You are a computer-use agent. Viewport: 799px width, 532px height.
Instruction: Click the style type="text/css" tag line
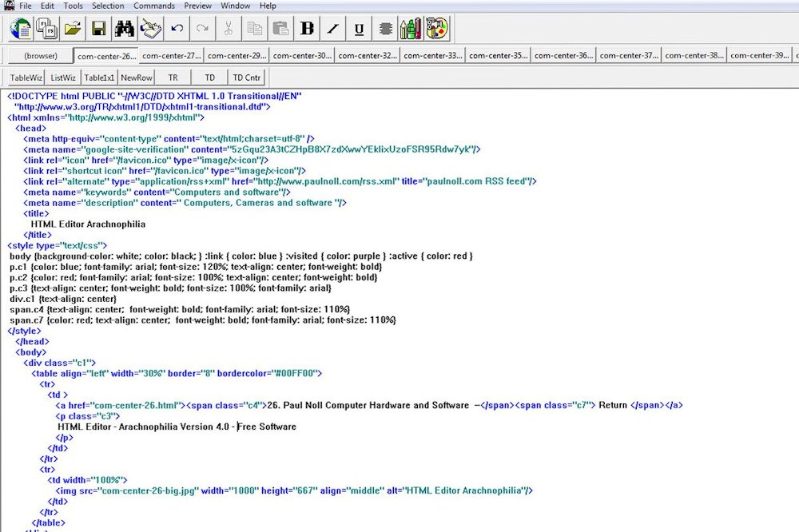(x=57, y=245)
